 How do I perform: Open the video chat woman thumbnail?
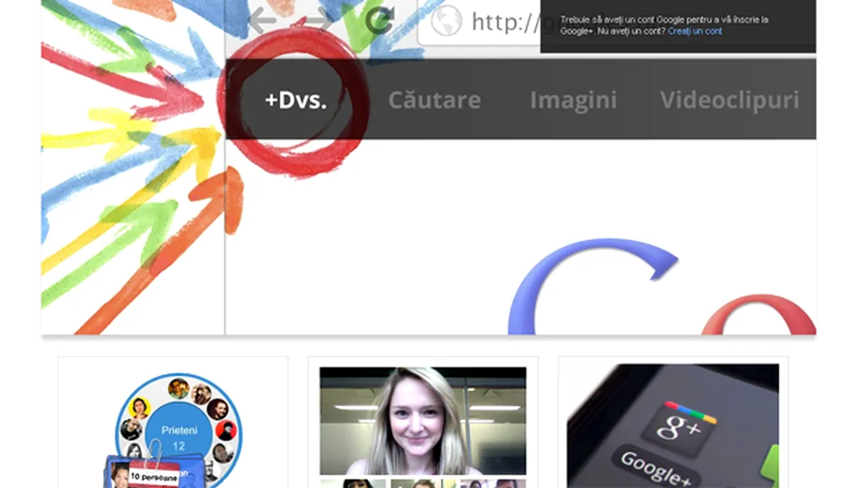pyautogui.click(x=422, y=422)
